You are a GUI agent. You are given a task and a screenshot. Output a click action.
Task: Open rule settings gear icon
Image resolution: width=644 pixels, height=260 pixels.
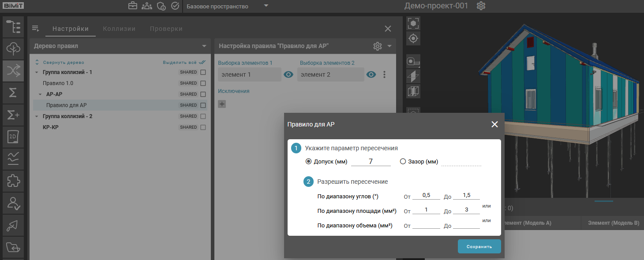pyautogui.click(x=377, y=46)
